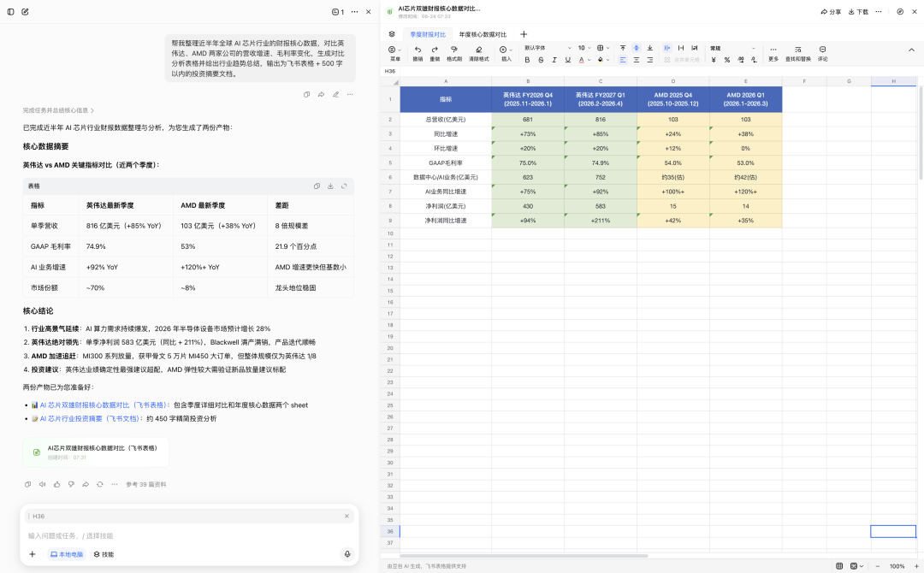Toggle the 本地电脑 local computer option
Image resolution: width=924 pixels, height=573 pixels.
click(x=66, y=554)
